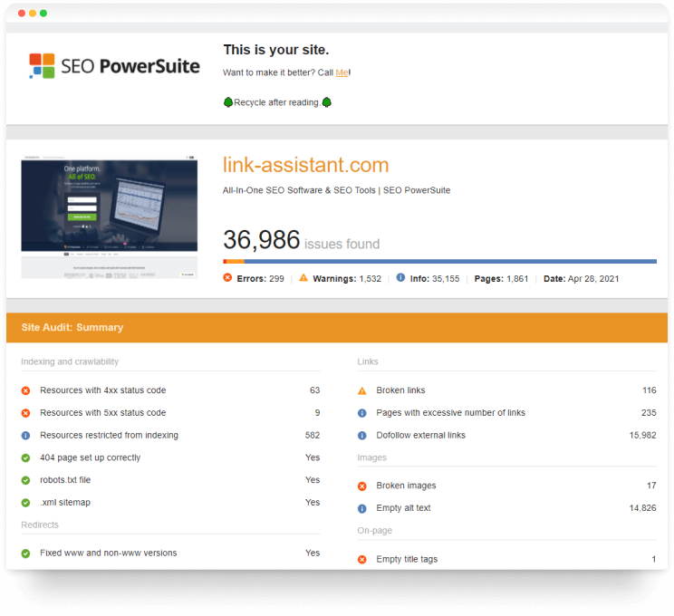674x616 pixels.
Task: Click 'Resources with 4xx status code'
Action: 102,390
